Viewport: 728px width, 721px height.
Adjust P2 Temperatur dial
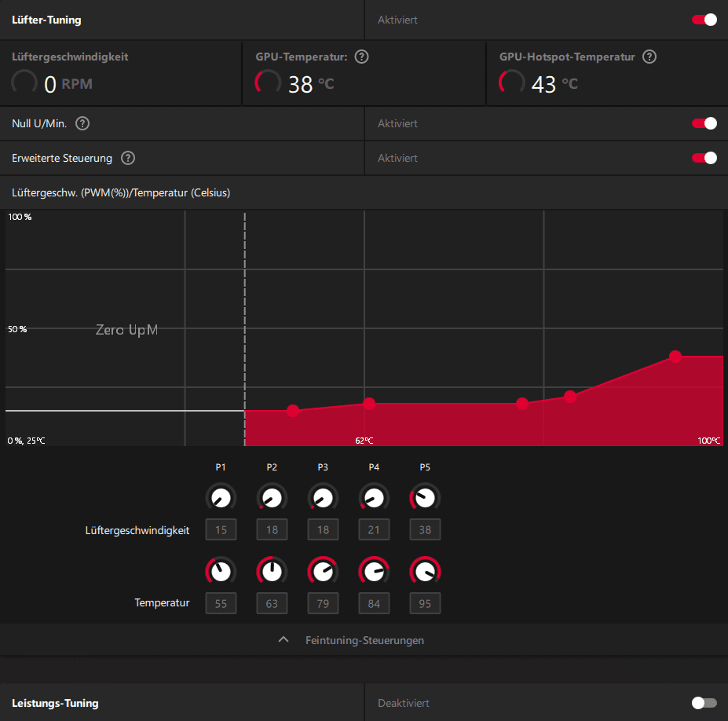tap(272, 572)
